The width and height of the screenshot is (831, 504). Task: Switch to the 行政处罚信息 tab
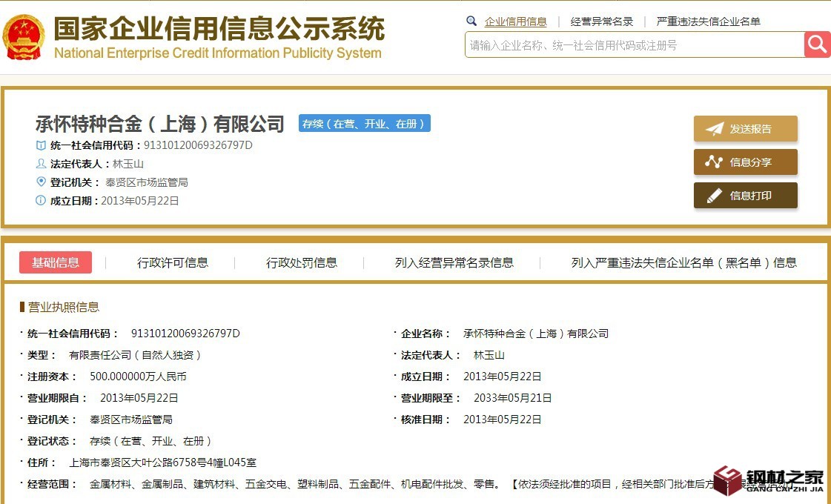(302, 262)
